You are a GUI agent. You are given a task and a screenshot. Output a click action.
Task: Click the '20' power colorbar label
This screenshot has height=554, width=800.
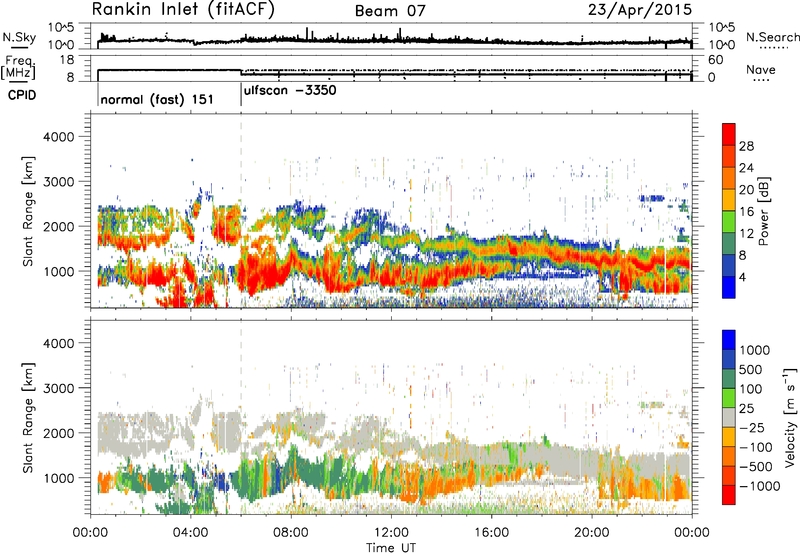[746, 190]
